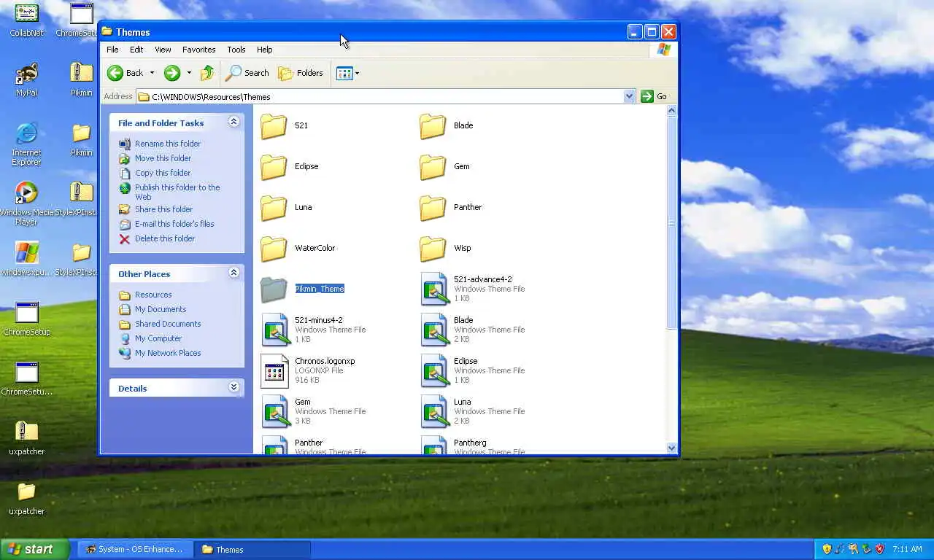Click Publish this folder to the Web
This screenshot has height=560, width=934.
(177, 192)
